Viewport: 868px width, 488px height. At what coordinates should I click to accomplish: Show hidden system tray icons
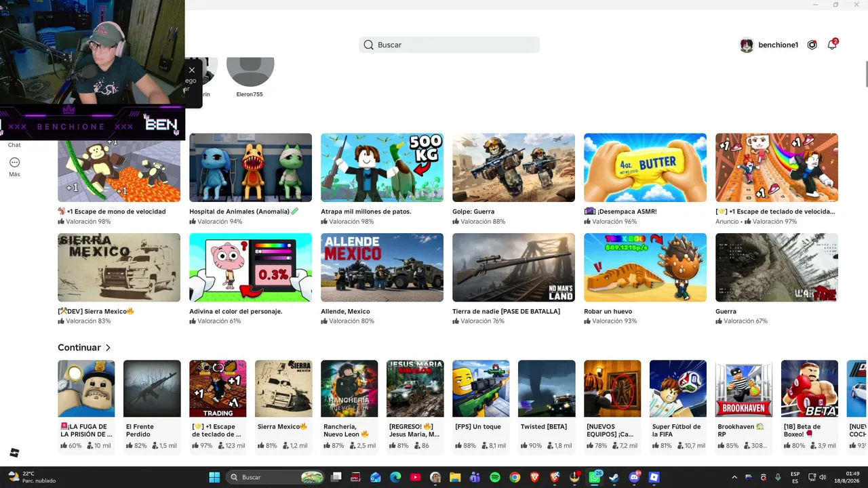(x=734, y=477)
